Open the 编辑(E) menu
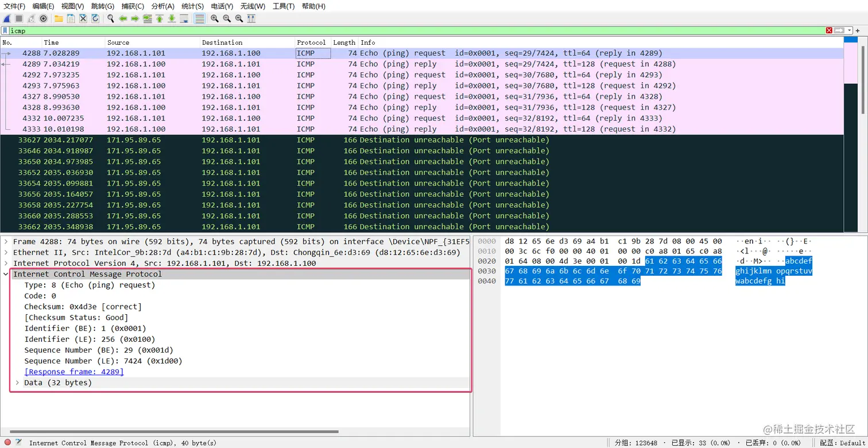Screen dimensions: 868x448 pos(43,6)
